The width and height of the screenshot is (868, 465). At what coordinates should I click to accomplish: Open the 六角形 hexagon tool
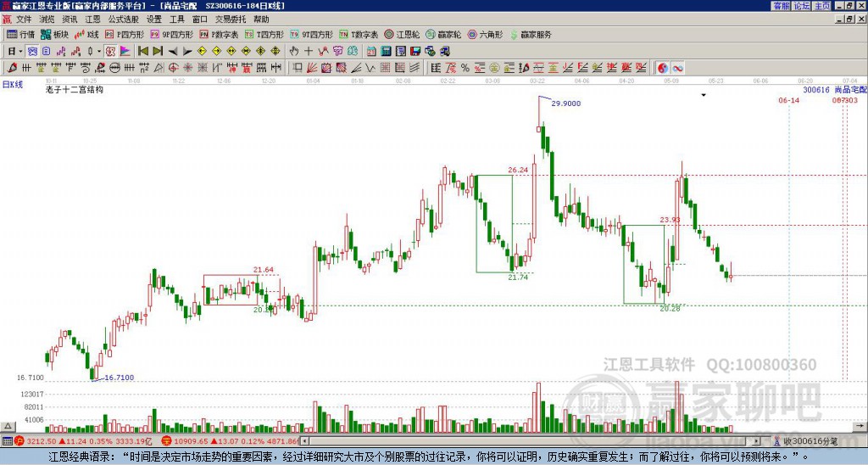485,34
